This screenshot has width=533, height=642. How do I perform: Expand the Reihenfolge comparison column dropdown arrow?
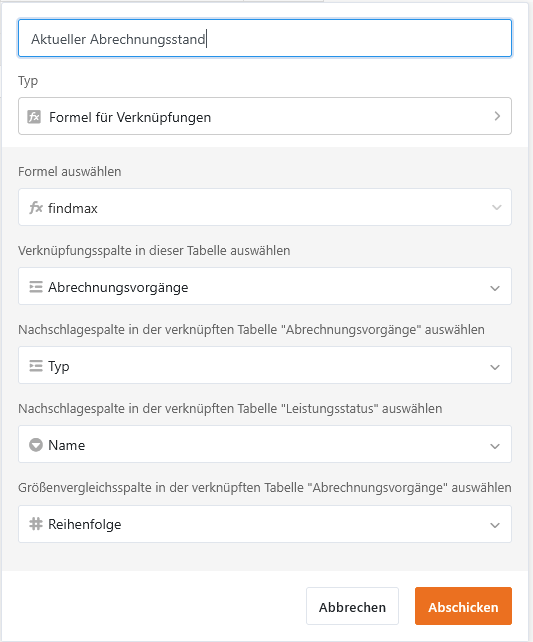click(x=495, y=525)
